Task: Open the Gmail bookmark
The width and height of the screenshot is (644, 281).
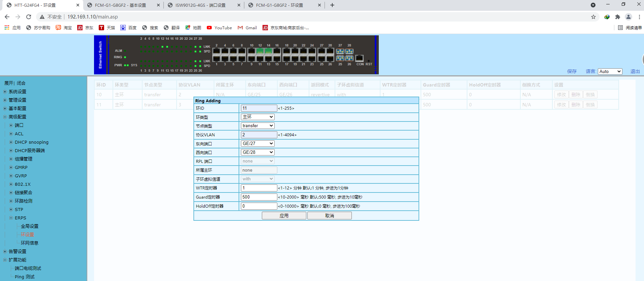Action: point(247,28)
